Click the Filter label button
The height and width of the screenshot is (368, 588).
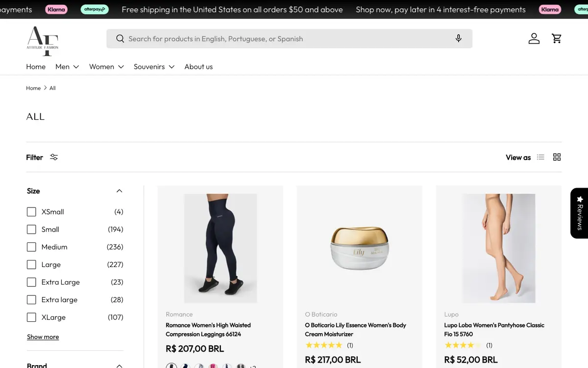(x=34, y=158)
